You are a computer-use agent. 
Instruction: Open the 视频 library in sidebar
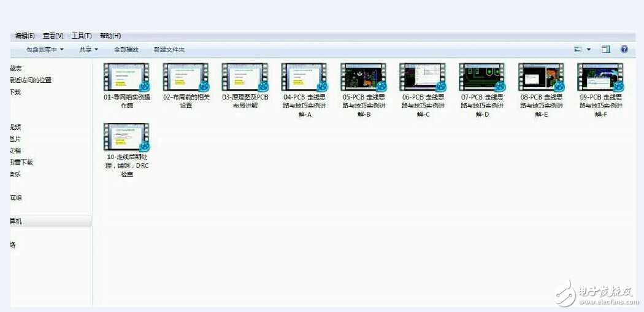(x=15, y=127)
